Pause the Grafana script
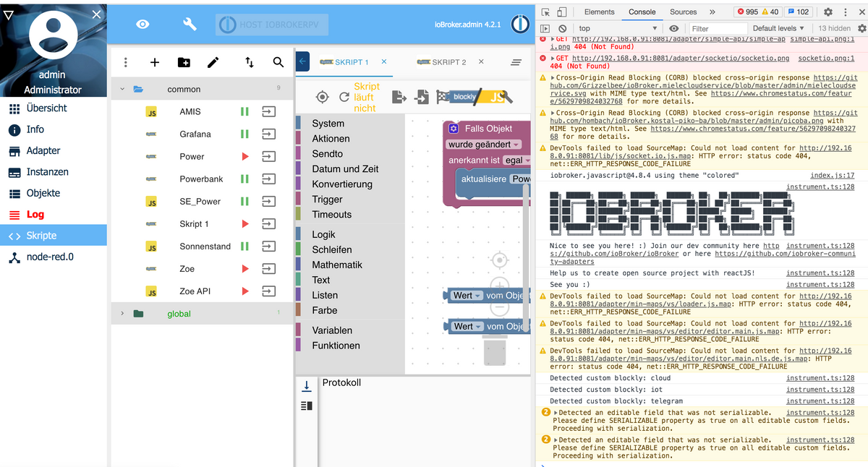 click(x=244, y=134)
